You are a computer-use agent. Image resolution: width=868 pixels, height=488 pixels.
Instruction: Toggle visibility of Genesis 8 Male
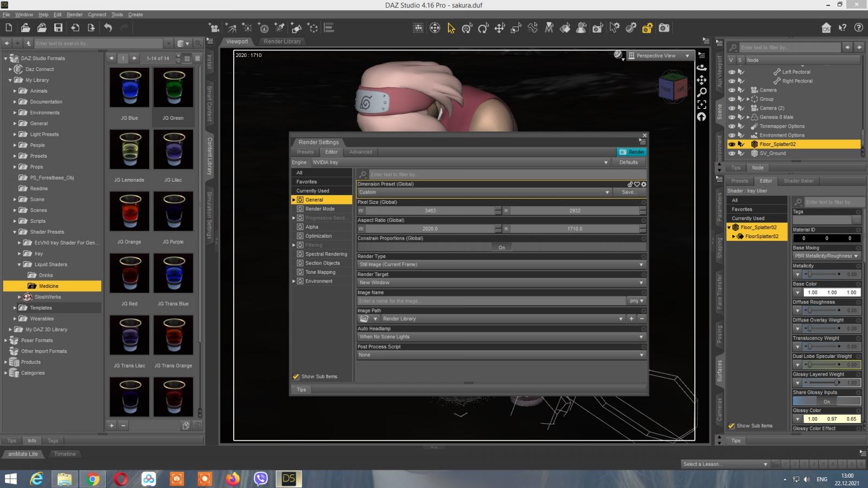(732, 117)
